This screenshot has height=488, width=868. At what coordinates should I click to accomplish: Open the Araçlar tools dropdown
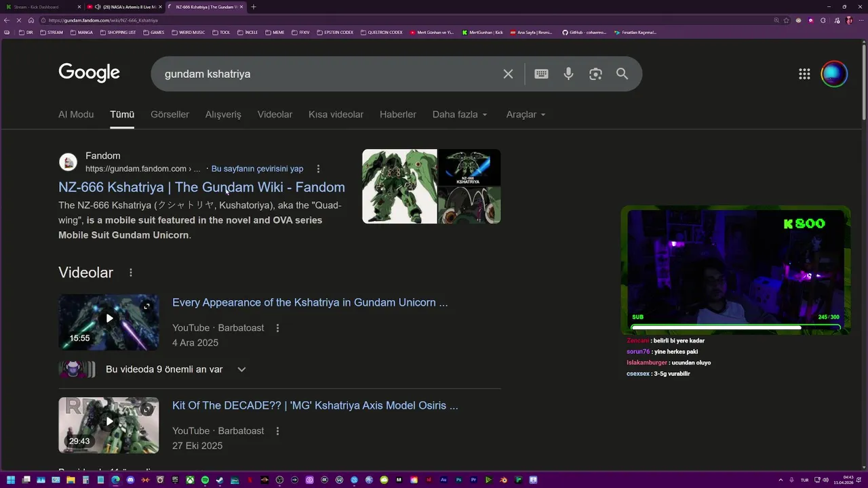(526, 115)
